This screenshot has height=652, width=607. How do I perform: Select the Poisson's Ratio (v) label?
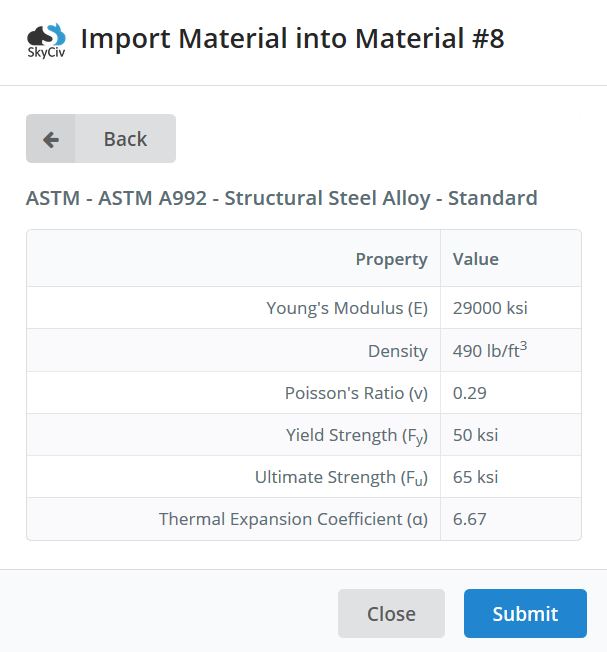[x=356, y=393]
